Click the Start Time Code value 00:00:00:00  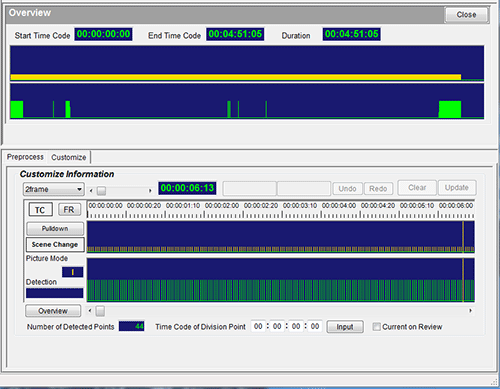103,34
